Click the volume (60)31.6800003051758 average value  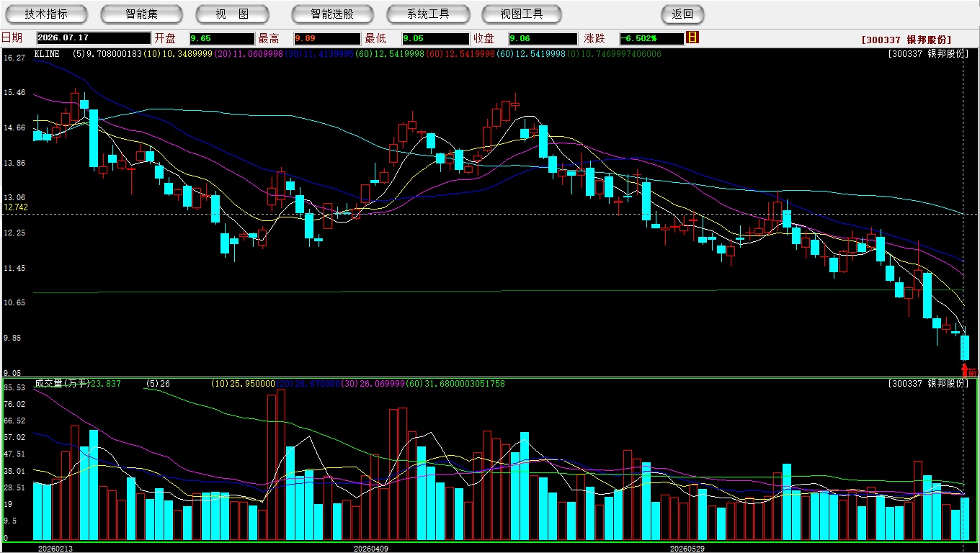click(455, 384)
